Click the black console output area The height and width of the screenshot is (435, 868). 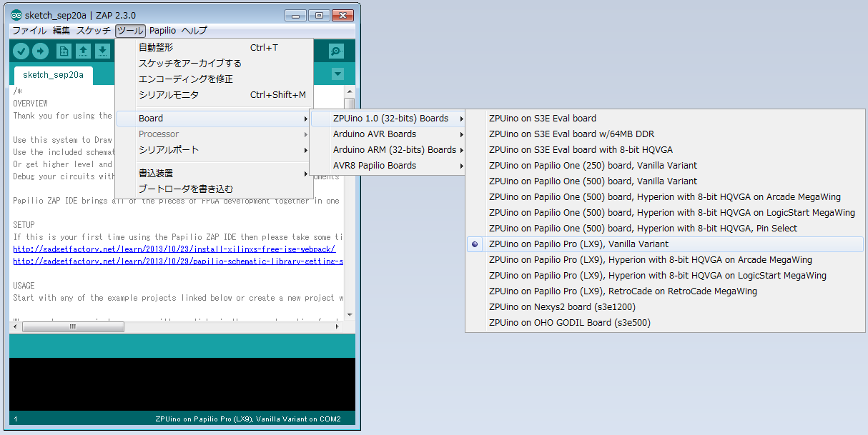tap(182, 384)
